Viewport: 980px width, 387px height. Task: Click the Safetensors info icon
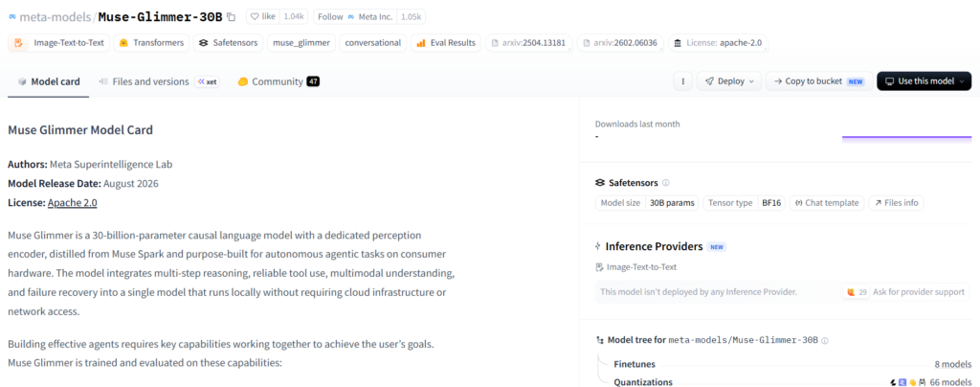click(666, 183)
